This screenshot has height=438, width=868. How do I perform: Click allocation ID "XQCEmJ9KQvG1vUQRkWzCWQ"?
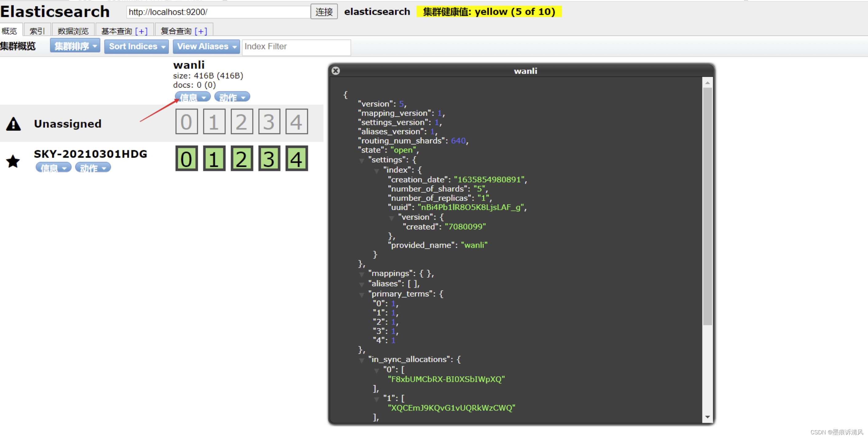[452, 408]
